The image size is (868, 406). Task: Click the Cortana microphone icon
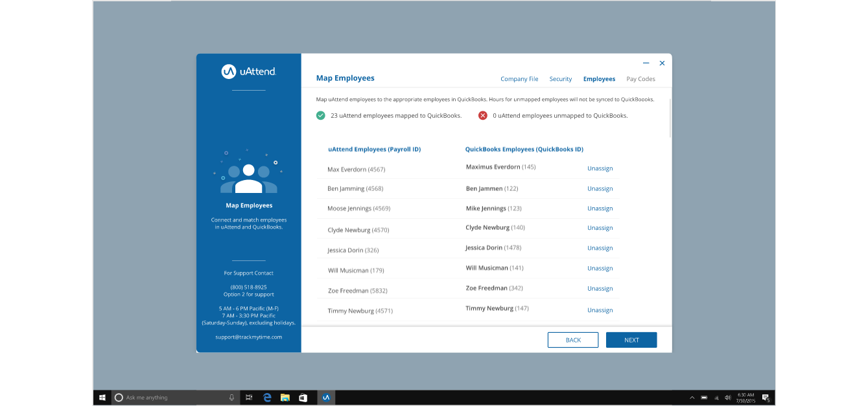pos(231,398)
